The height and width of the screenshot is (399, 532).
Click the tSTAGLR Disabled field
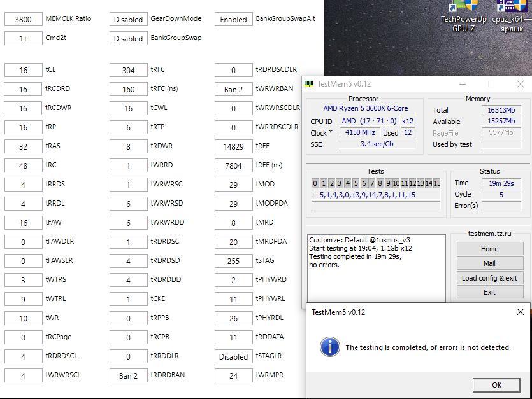234,356
